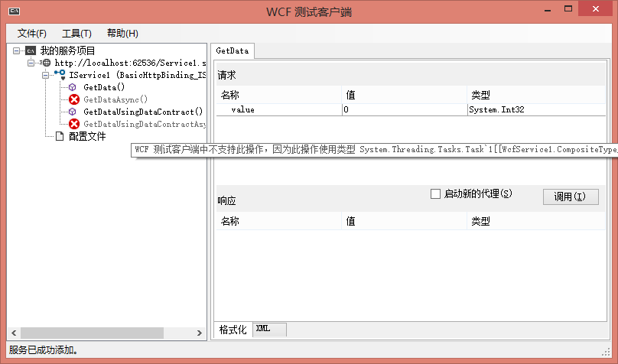The width and height of the screenshot is (618, 364).
Task: Collapse the IService1 contract node
Action: click(45, 75)
